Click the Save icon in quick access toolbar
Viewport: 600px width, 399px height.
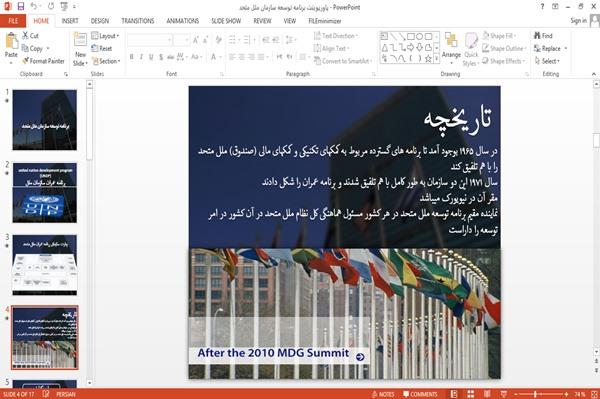[x=21, y=6]
